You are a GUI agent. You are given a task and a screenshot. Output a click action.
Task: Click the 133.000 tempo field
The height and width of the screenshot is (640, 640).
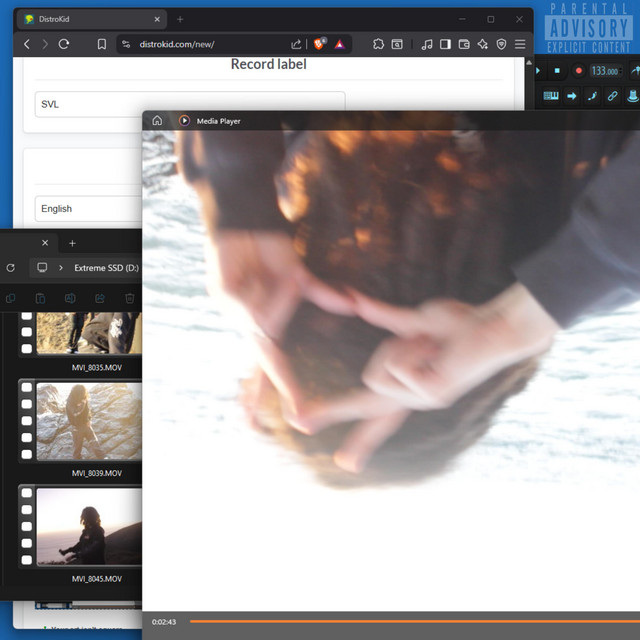[x=606, y=71]
